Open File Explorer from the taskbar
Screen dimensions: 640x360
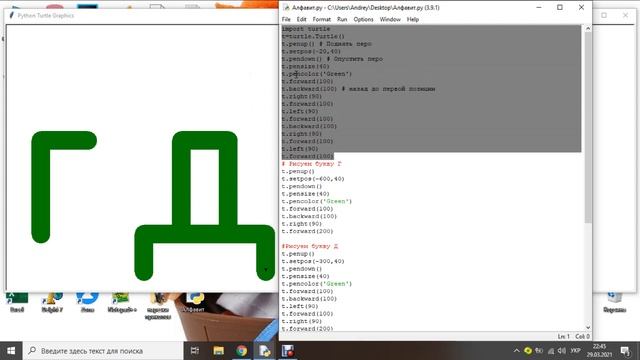218,351
